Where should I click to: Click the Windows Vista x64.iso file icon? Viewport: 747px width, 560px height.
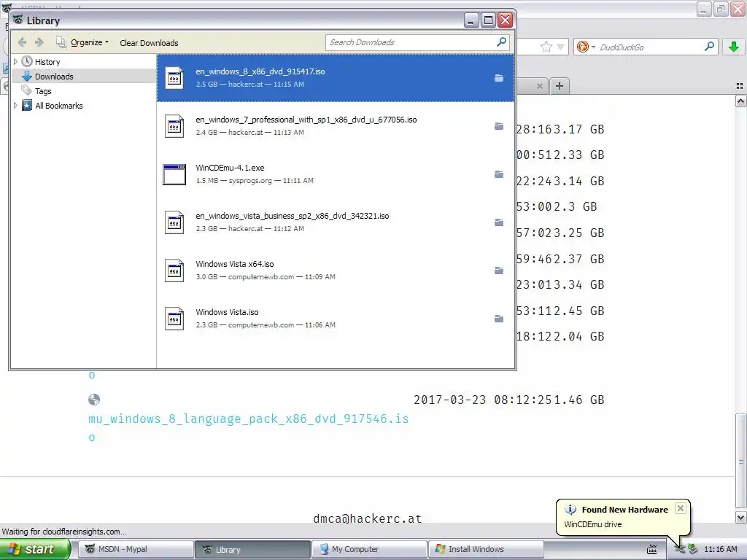click(x=174, y=271)
